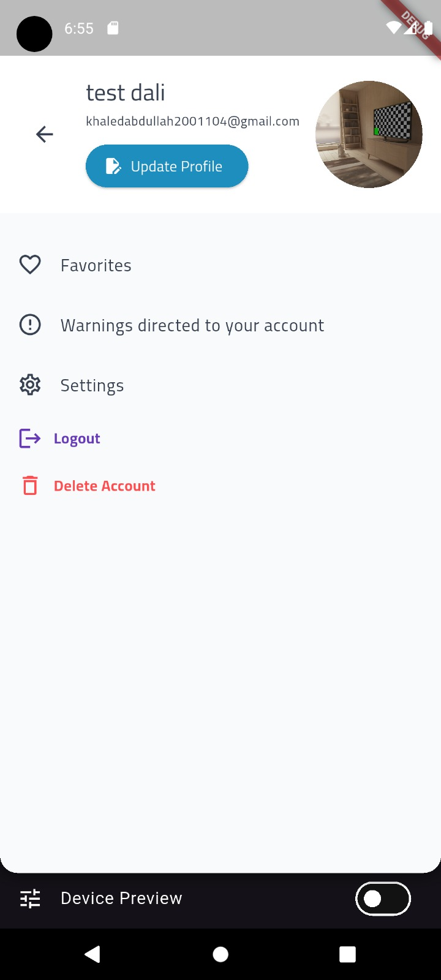Open the Settings menu entry
Viewport: 441px width, 980px height.
[x=92, y=385]
